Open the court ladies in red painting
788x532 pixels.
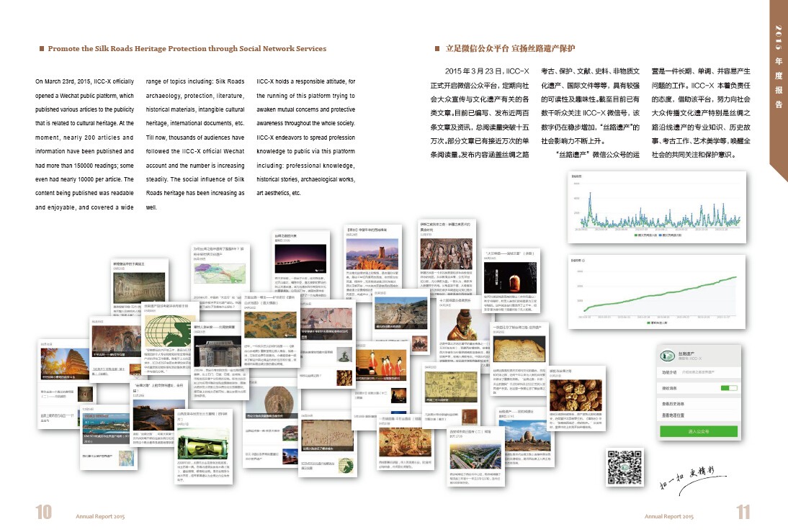tap(382, 364)
